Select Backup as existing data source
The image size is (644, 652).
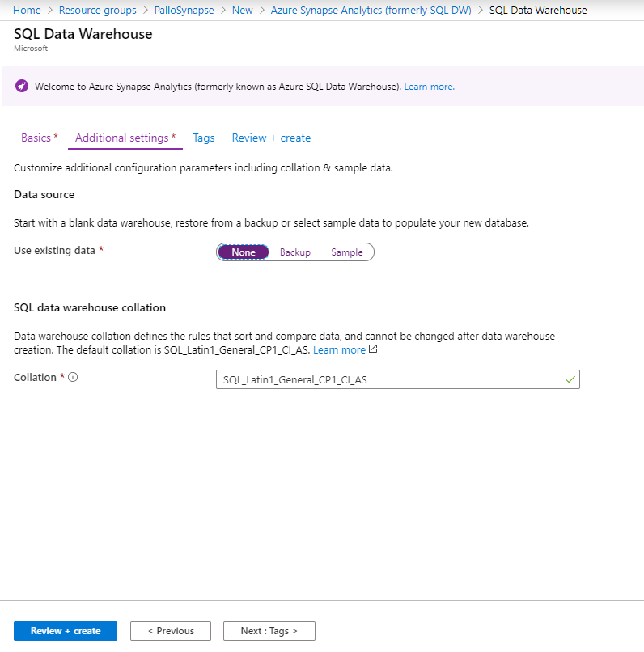(295, 252)
